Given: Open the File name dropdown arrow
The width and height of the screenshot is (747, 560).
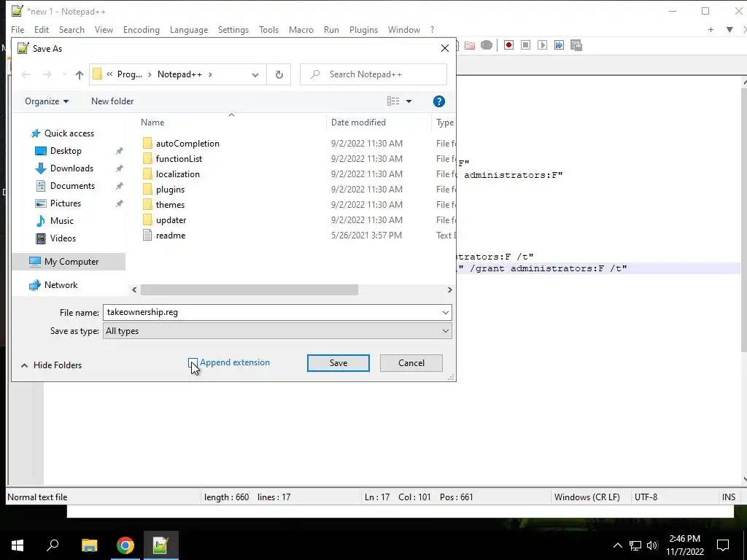Looking at the screenshot, I should 445,312.
